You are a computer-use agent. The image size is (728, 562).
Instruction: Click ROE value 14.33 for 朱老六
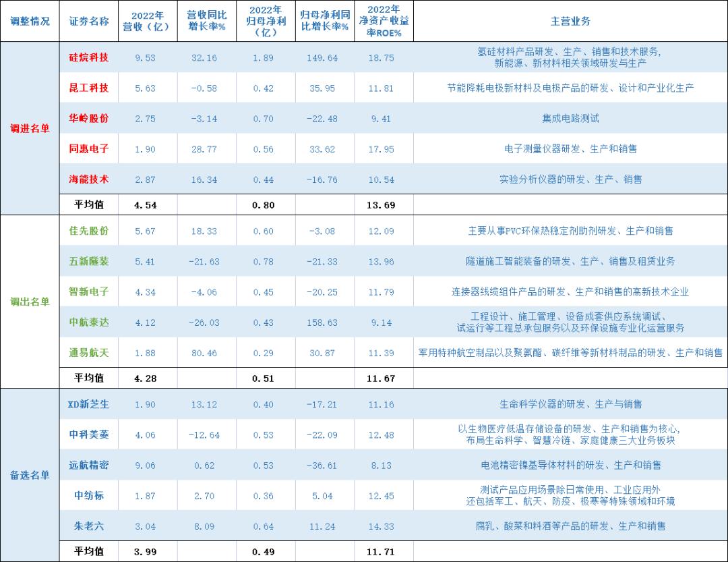click(381, 527)
